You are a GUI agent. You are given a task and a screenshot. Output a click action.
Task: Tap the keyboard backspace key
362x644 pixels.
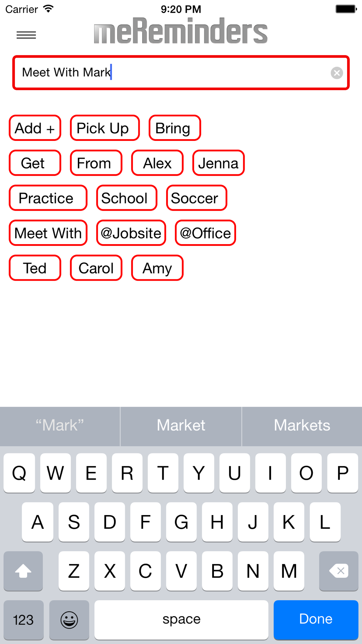[x=338, y=571]
